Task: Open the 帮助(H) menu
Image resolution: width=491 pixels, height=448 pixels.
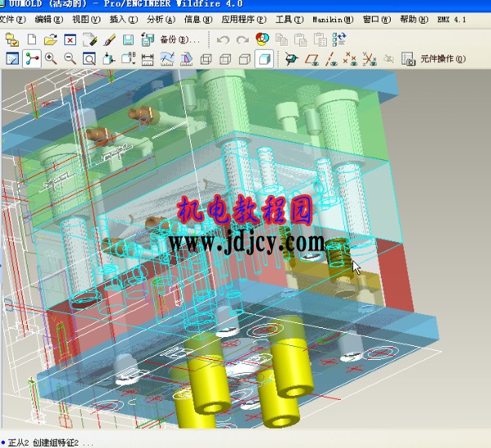Action: click(x=414, y=20)
